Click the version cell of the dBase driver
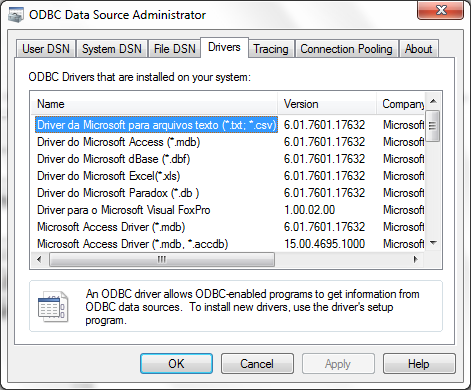The width and height of the screenshot is (471, 390). [x=324, y=159]
